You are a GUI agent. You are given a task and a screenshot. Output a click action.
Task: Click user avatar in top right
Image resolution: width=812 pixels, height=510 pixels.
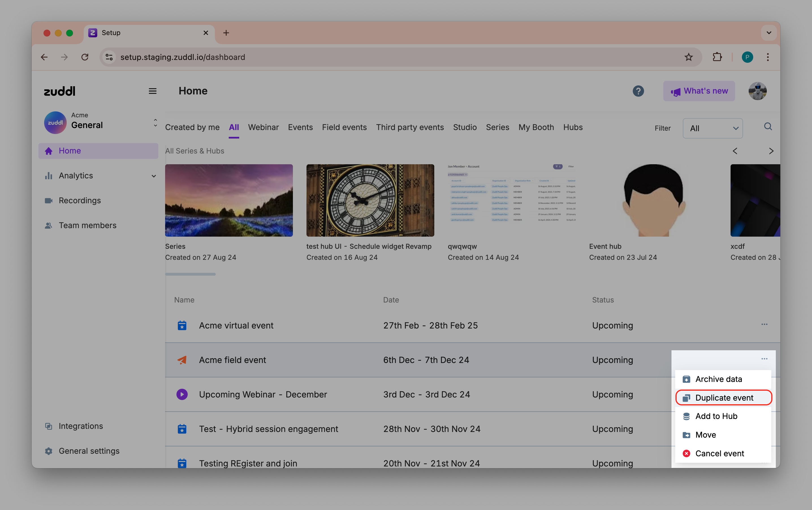coord(757,91)
